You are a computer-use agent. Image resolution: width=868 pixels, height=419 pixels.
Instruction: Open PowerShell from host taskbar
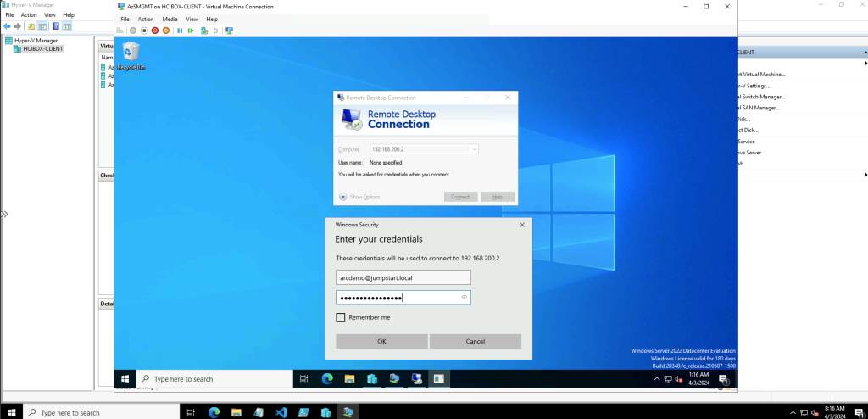click(x=303, y=412)
